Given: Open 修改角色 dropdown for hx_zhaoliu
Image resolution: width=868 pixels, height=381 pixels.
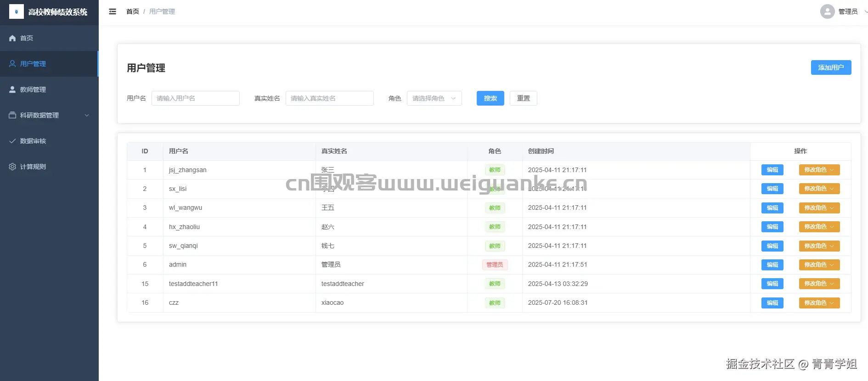Looking at the screenshot, I should pos(819,227).
